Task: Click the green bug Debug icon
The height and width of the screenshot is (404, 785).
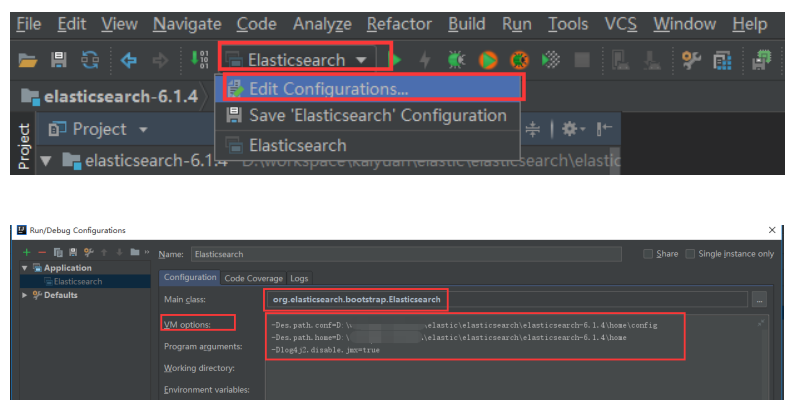Action: [x=456, y=60]
